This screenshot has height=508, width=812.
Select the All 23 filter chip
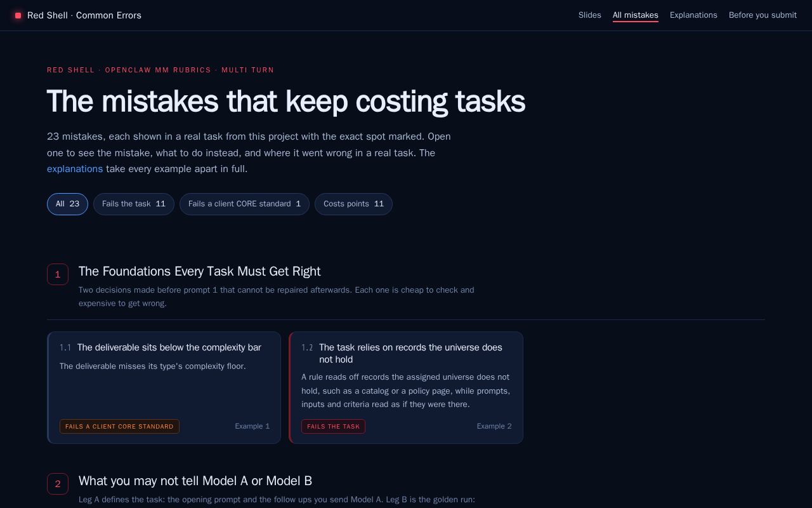(67, 204)
